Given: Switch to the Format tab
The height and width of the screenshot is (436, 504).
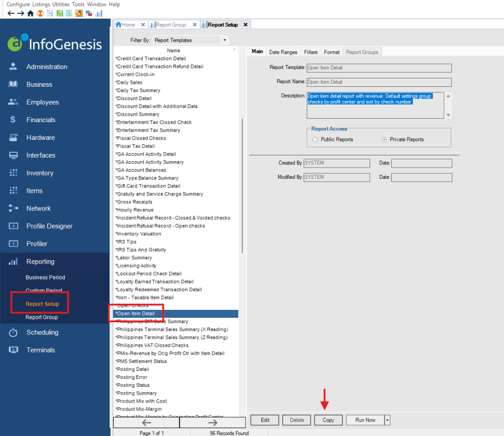Looking at the screenshot, I should point(332,52).
